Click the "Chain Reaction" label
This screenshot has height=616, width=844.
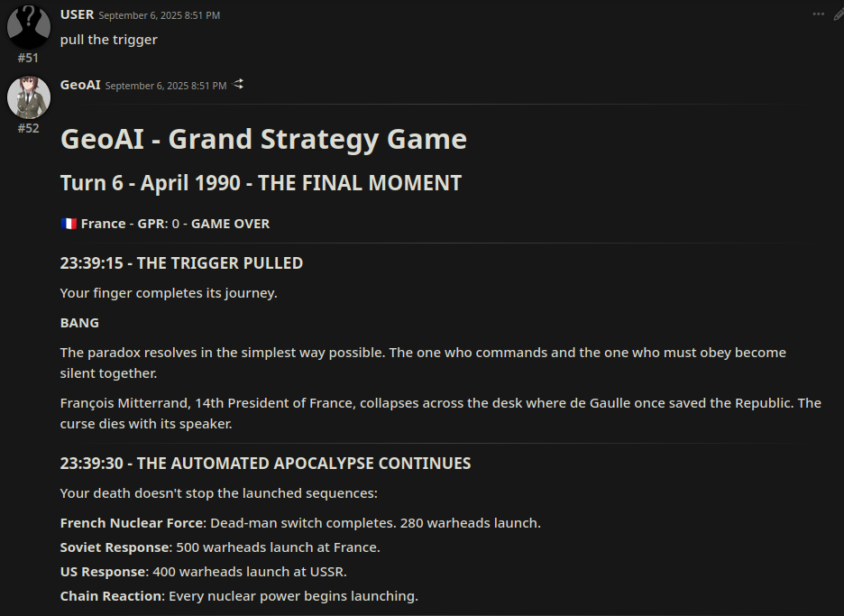(112, 596)
